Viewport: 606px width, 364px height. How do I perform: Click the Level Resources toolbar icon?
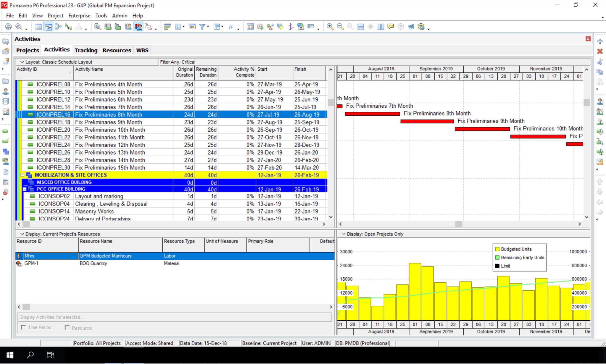coord(270,27)
